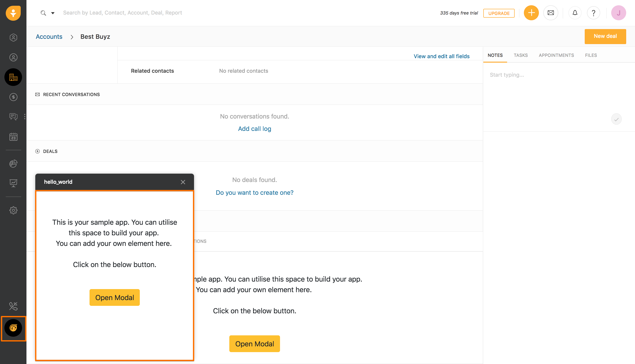Click the Freshsales logo icon

click(13, 13)
